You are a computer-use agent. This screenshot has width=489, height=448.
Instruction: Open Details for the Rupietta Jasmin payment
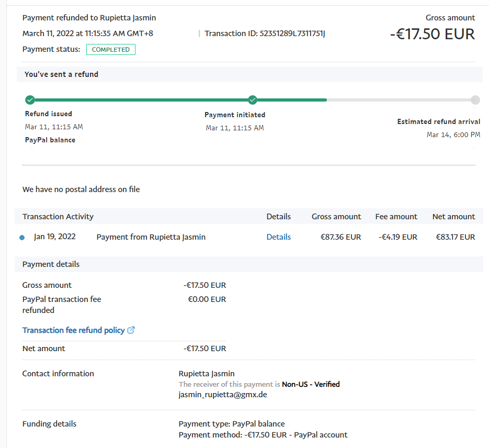pyautogui.click(x=278, y=237)
